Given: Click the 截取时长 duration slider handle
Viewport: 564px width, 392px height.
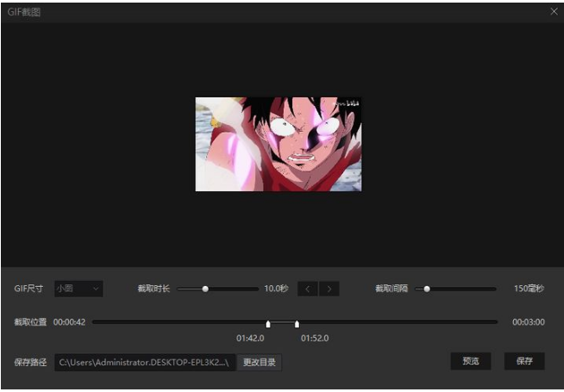Looking at the screenshot, I should (205, 289).
